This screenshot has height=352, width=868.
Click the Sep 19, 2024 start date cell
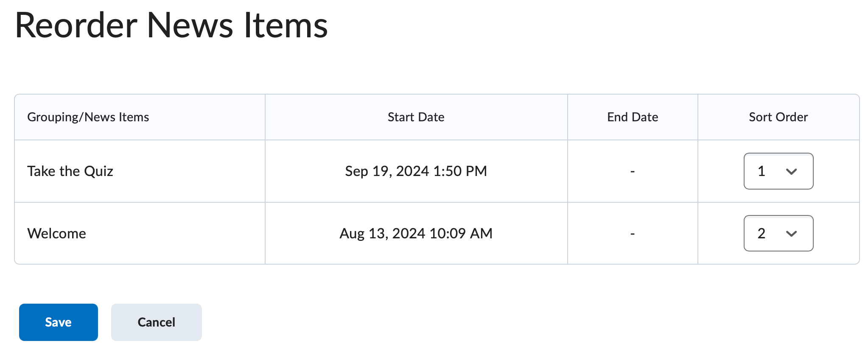(x=416, y=171)
